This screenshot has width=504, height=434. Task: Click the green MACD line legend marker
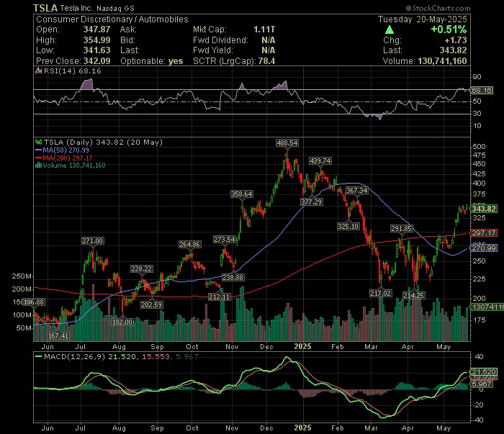click(x=39, y=356)
